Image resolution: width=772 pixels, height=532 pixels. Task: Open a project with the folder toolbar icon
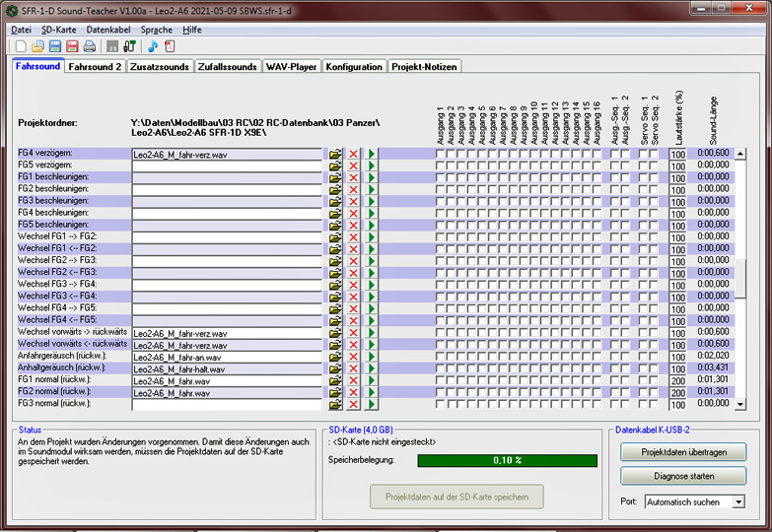coord(37,46)
